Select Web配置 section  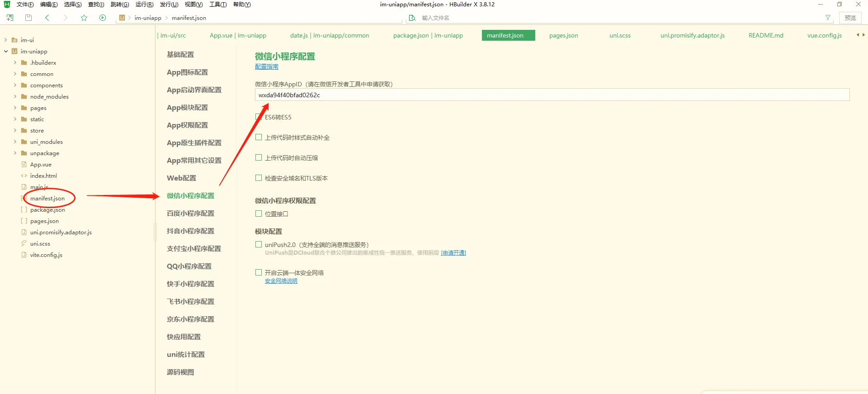click(182, 178)
